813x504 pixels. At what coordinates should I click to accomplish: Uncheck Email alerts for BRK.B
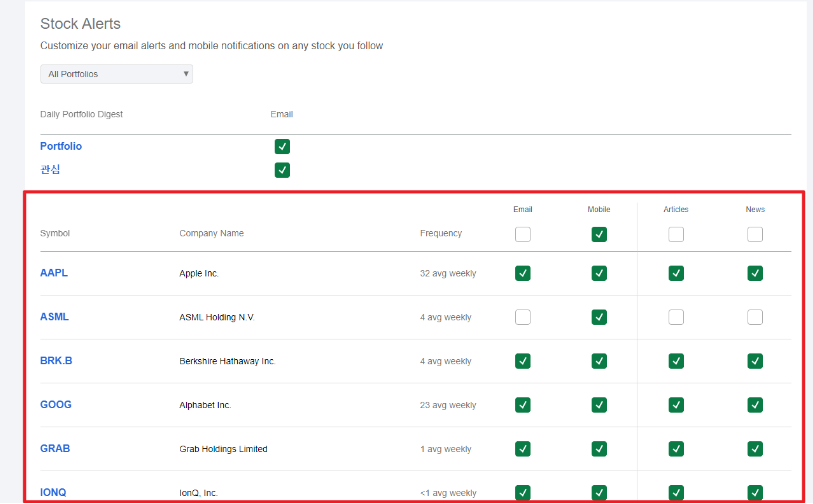523,361
